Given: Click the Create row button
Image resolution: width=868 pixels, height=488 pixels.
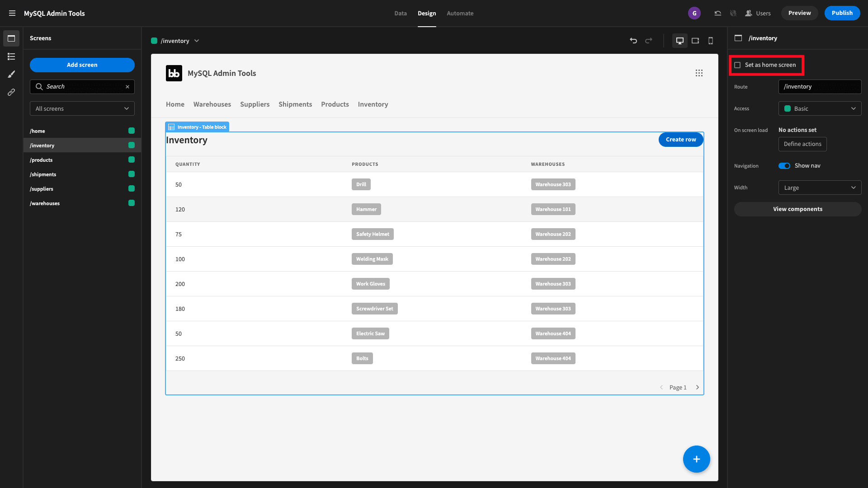Looking at the screenshot, I should pyautogui.click(x=681, y=139).
